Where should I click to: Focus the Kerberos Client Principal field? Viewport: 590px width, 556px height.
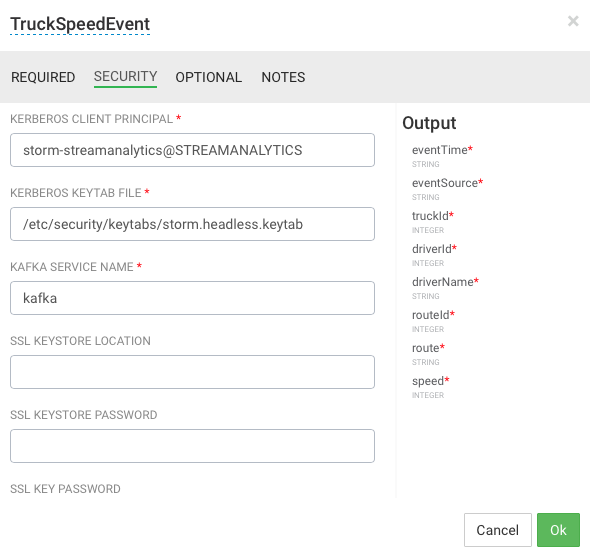[192, 150]
